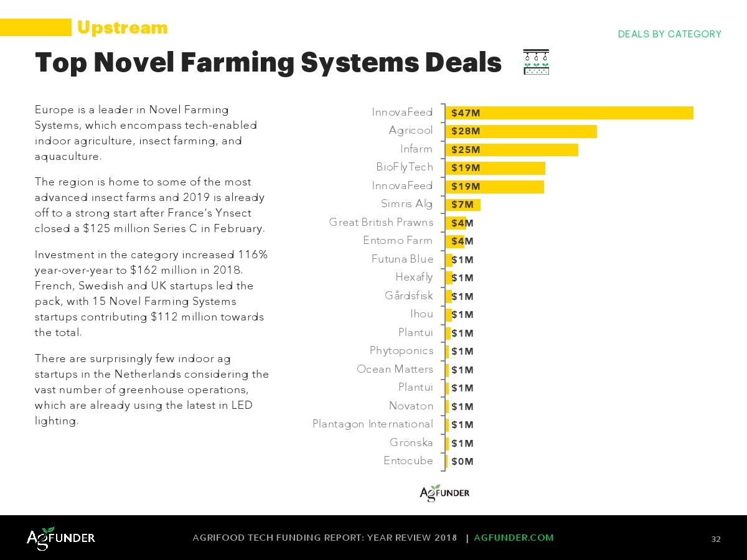Click the yellow bar left of Upstream
The width and height of the screenshot is (747, 560).
point(35,27)
